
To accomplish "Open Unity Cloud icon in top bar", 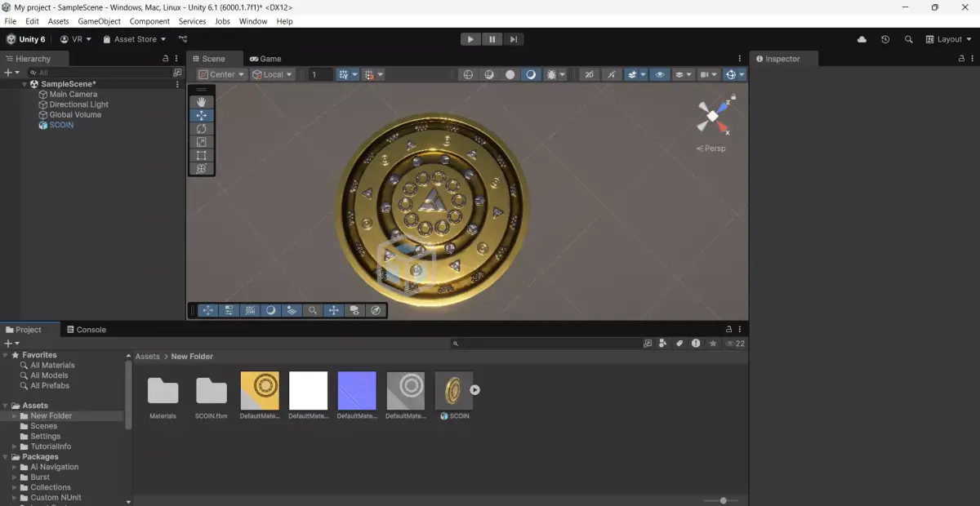I will coord(862,39).
